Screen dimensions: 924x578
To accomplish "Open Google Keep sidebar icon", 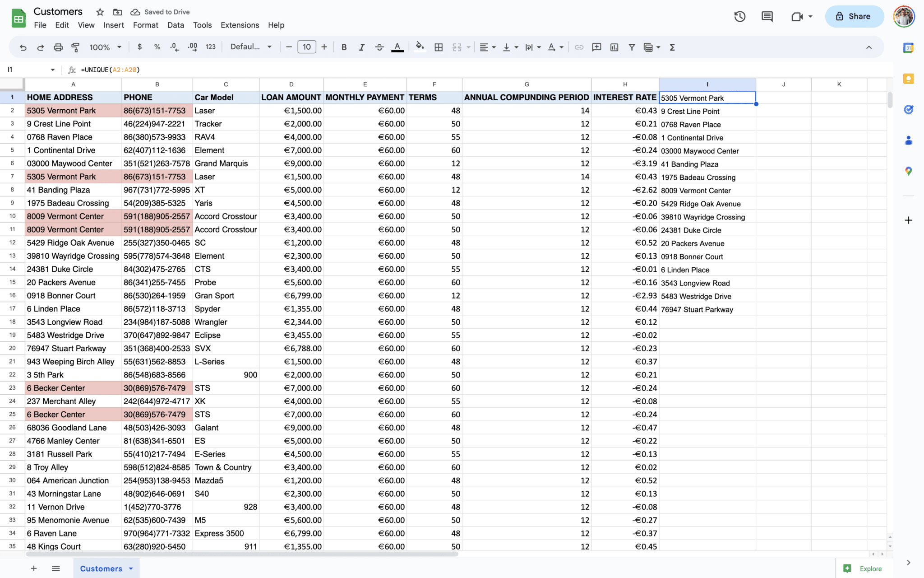I will pos(908,79).
